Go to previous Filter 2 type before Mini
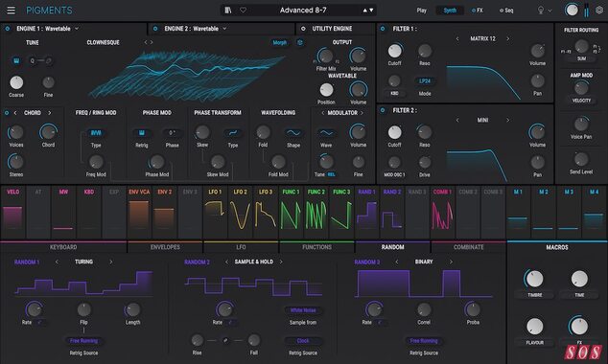 click(457, 121)
